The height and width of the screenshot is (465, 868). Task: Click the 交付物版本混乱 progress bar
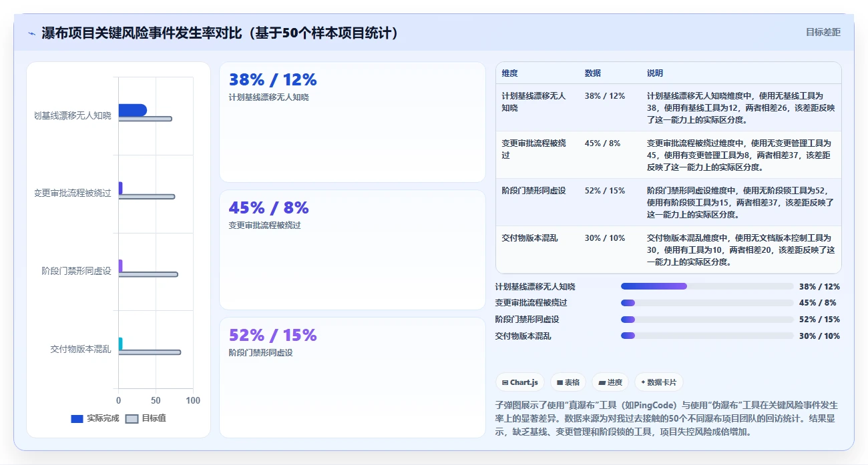(x=707, y=336)
